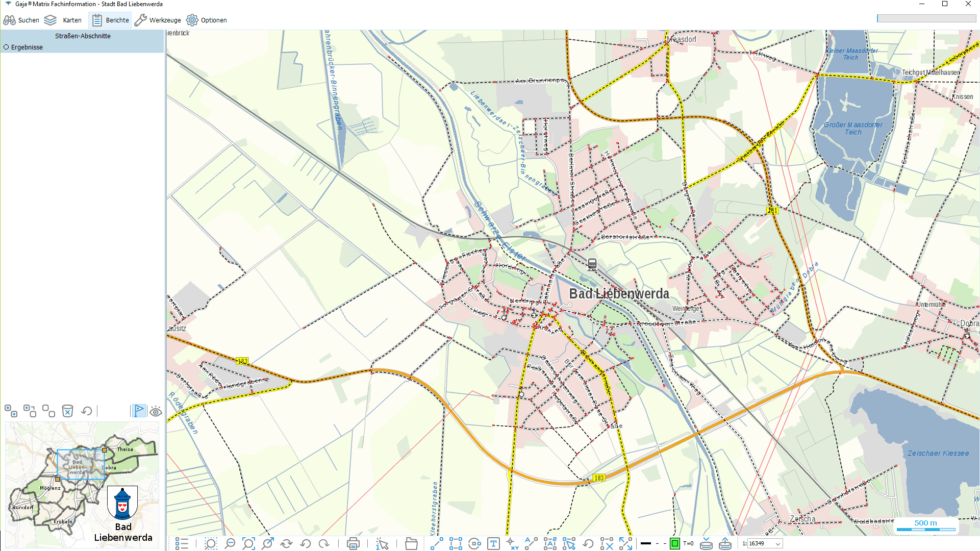Choose the text annotation tool
This screenshot has height=551, width=980.
pos(493,544)
